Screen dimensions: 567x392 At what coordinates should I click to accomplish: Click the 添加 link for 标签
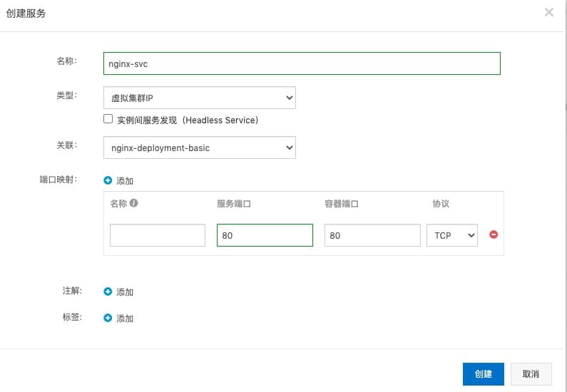tap(125, 319)
